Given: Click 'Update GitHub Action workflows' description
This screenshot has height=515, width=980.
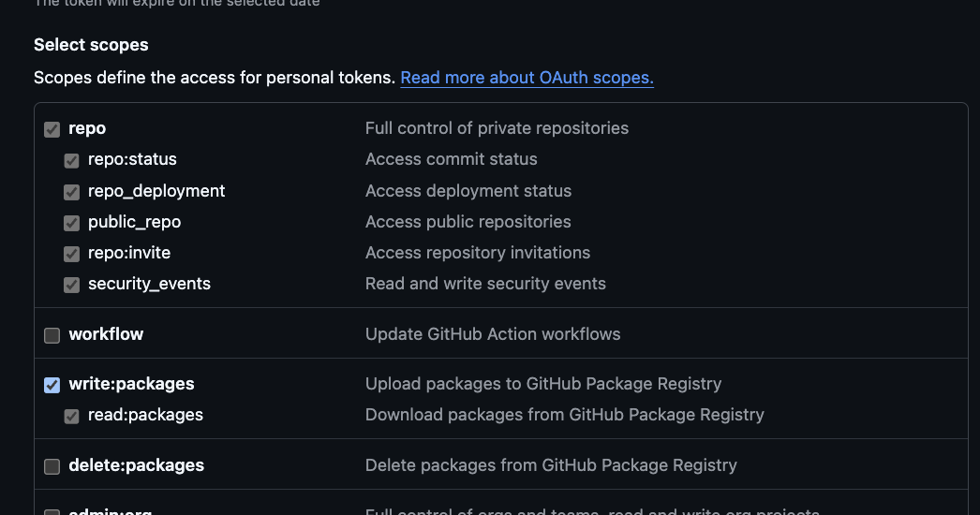Looking at the screenshot, I should pyautogui.click(x=493, y=334).
